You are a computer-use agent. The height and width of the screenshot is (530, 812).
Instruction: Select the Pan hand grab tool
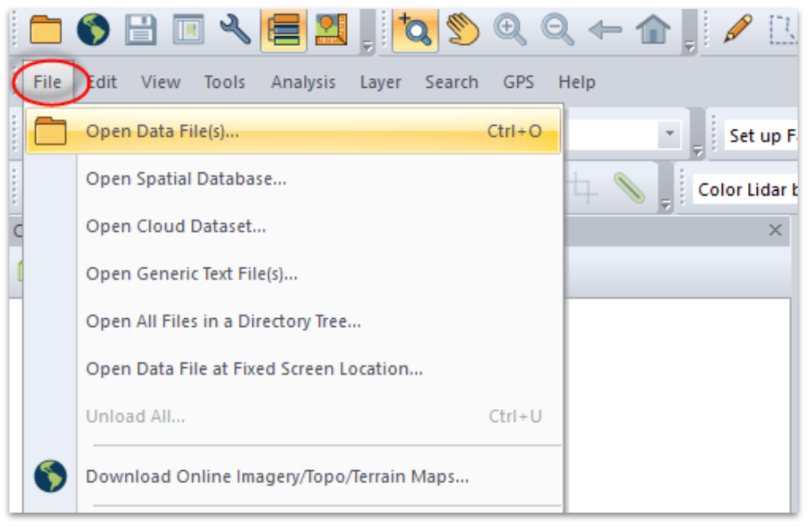[x=462, y=30]
